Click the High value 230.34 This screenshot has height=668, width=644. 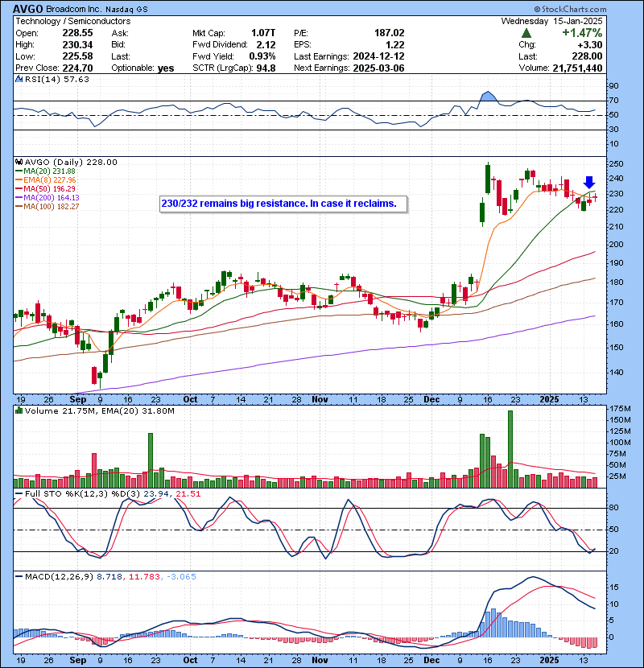coord(77,45)
